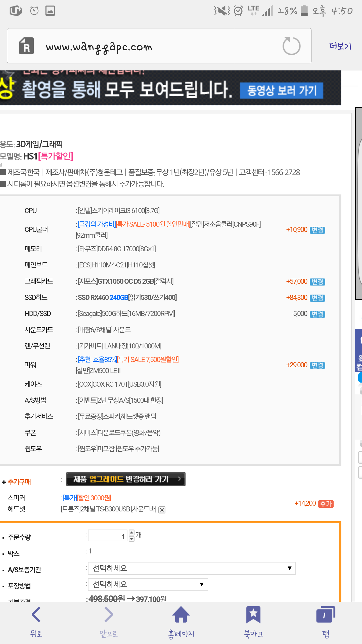The height and width of the screenshot is (644, 362).
Task: Click the 동영상 보러 가기 banner button
Action: [282, 90]
